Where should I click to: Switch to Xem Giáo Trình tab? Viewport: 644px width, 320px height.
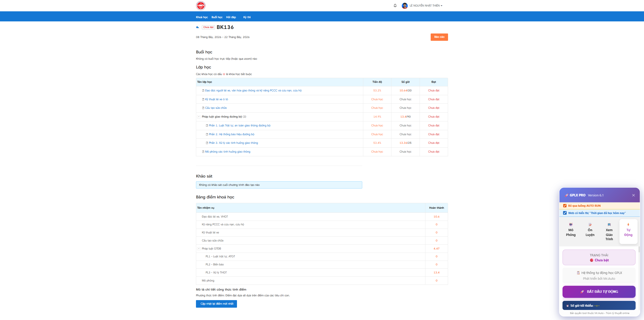point(609,232)
